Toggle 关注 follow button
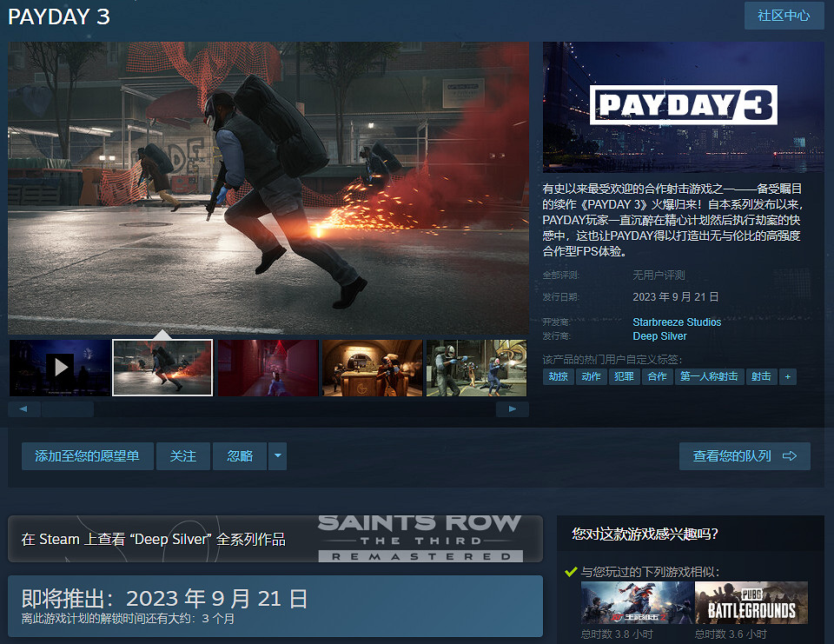The width and height of the screenshot is (834, 644). tap(183, 456)
